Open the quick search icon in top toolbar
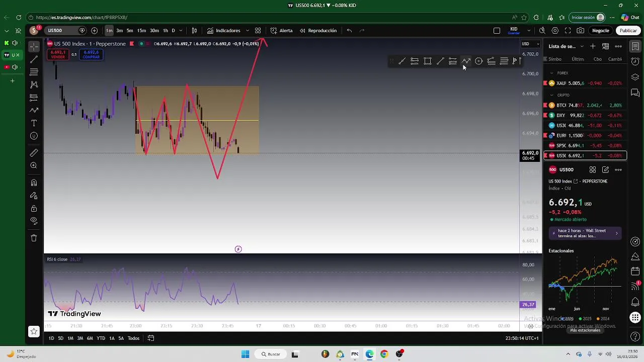Screen dimensions: 644x362 542,31
